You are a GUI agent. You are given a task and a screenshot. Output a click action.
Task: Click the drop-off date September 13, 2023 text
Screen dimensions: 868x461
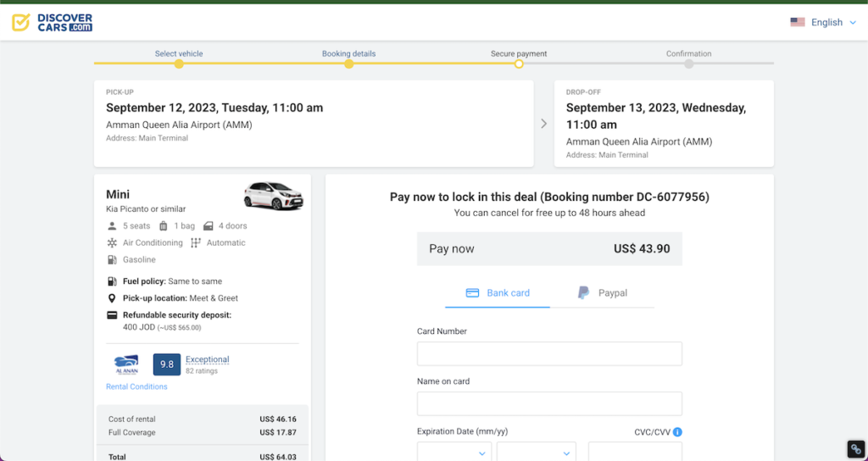click(656, 116)
